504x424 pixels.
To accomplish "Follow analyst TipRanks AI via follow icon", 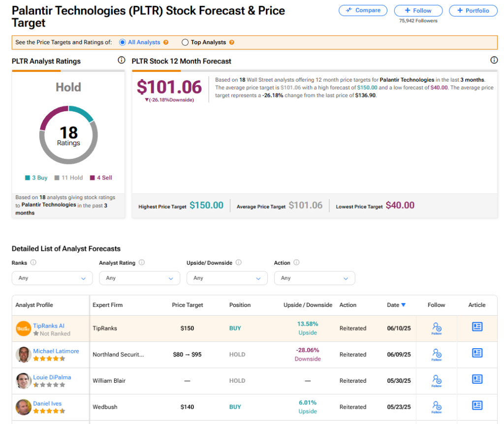I will [437, 328].
